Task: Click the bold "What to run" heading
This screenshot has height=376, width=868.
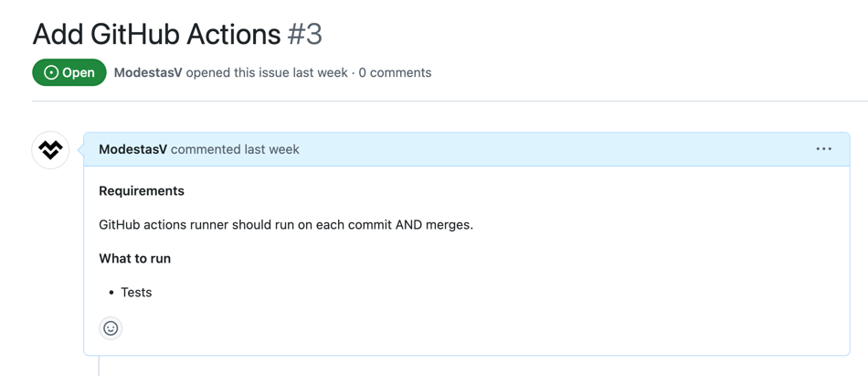Action: pyautogui.click(x=135, y=258)
